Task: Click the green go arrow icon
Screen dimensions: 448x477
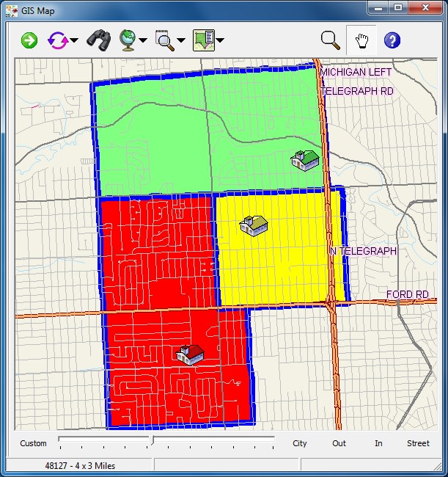Action: tap(29, 40)
